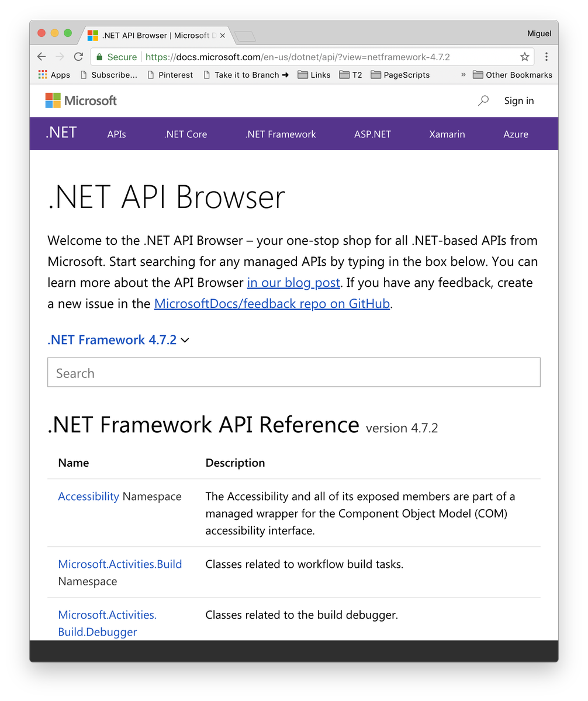Click the '.NET API Browser' page heading
588x701 pixels.
click(166, 197)
